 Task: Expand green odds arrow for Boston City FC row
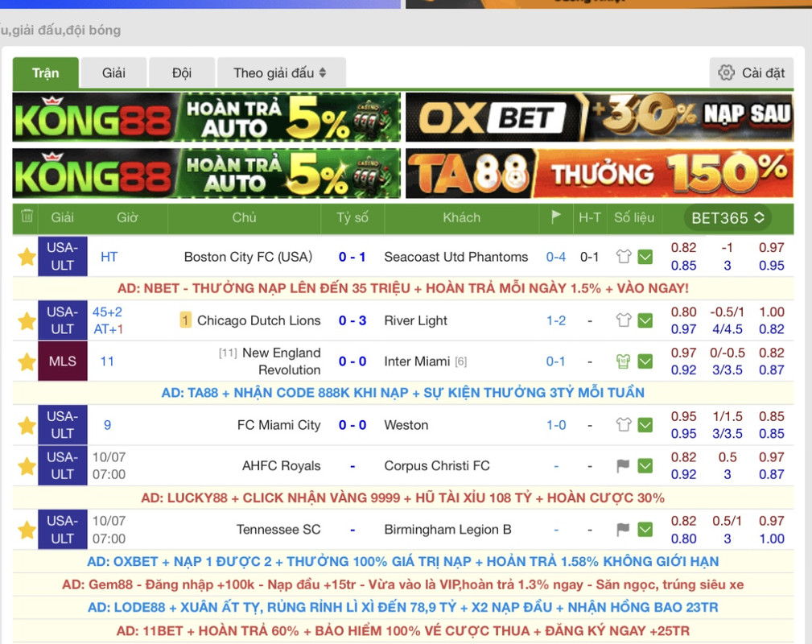tap(645, 257)
